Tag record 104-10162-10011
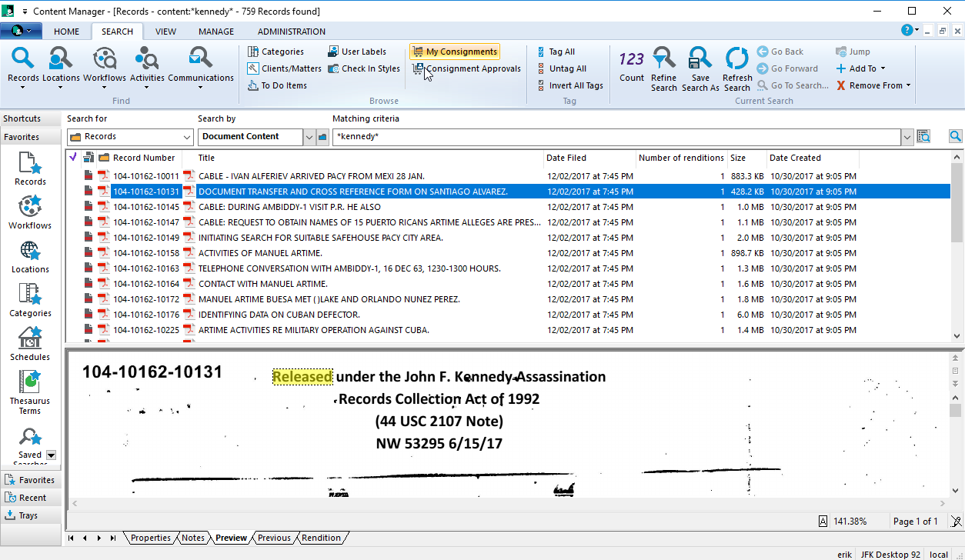This screenshot has height=560, width=965. coord(73,176)
